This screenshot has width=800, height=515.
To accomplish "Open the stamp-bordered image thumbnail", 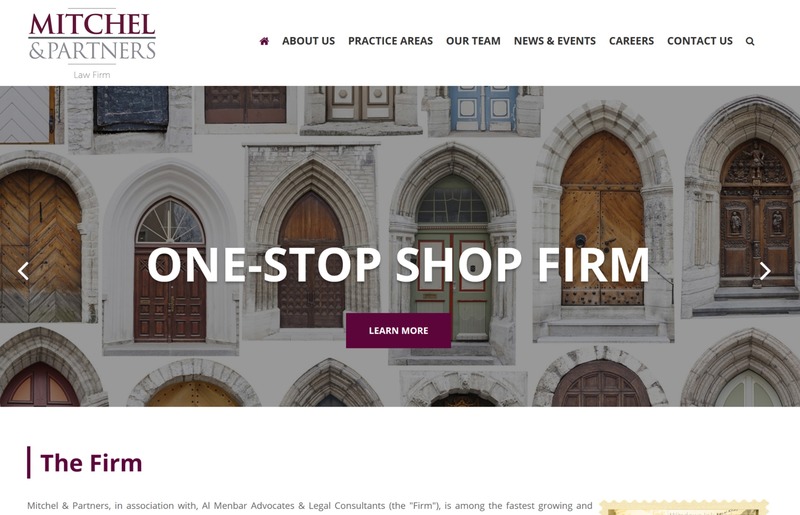I will coord(684,507).
